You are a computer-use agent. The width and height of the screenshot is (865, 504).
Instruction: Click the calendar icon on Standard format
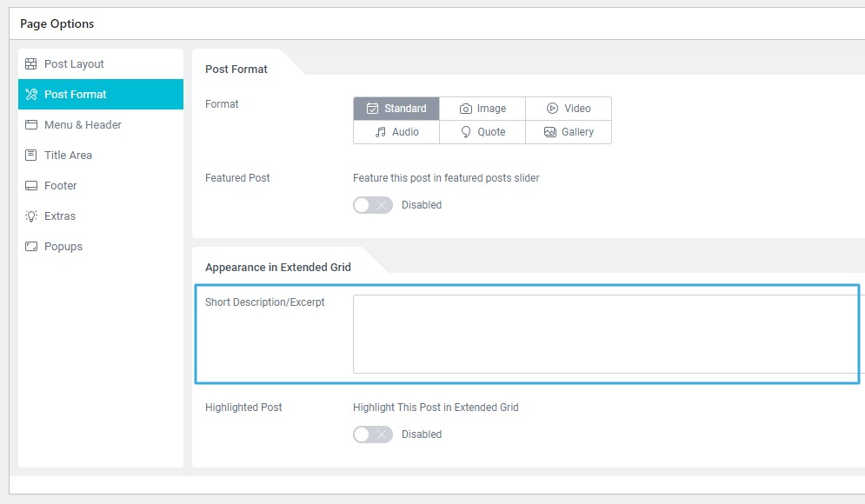point(371,108)
